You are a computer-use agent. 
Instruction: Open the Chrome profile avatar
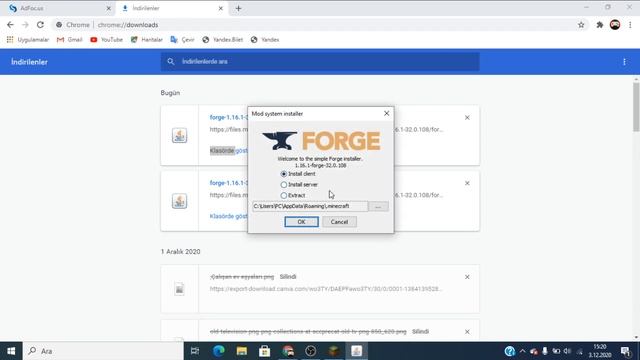click(x=615, y=25)
